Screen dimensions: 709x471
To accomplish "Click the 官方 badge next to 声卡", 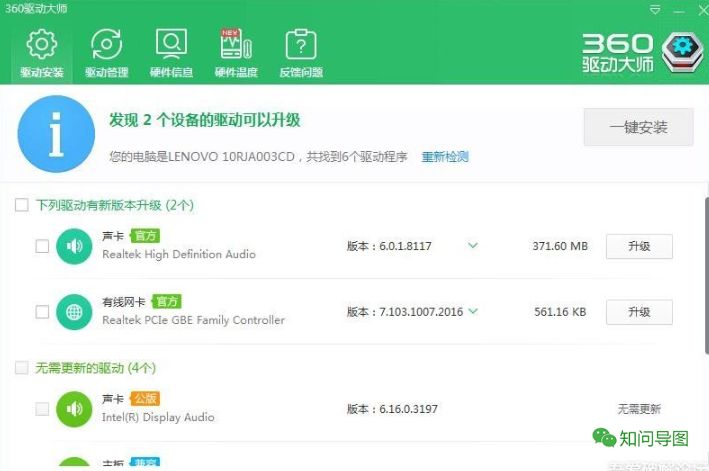I will [x=145, y=236].
